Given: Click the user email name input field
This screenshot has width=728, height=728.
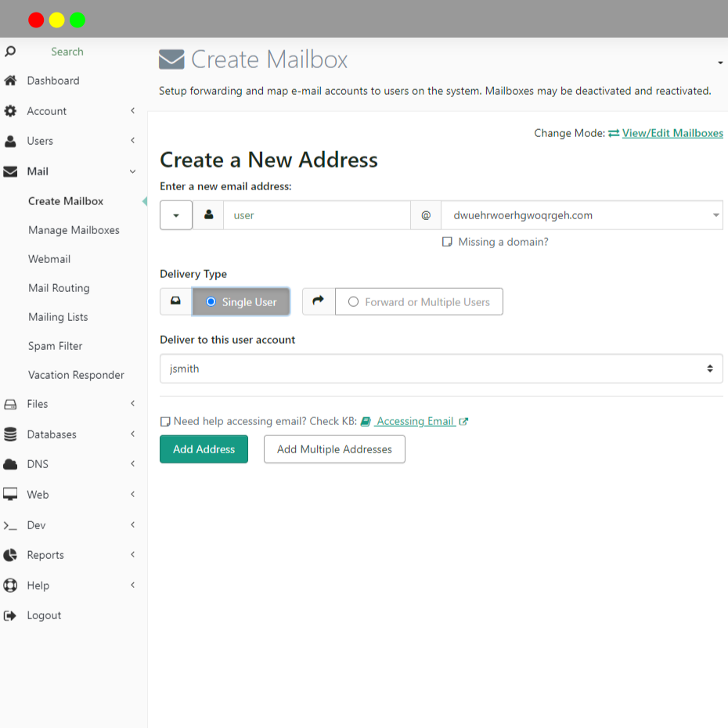Looking at the screenshot, I should pos(317,215).
